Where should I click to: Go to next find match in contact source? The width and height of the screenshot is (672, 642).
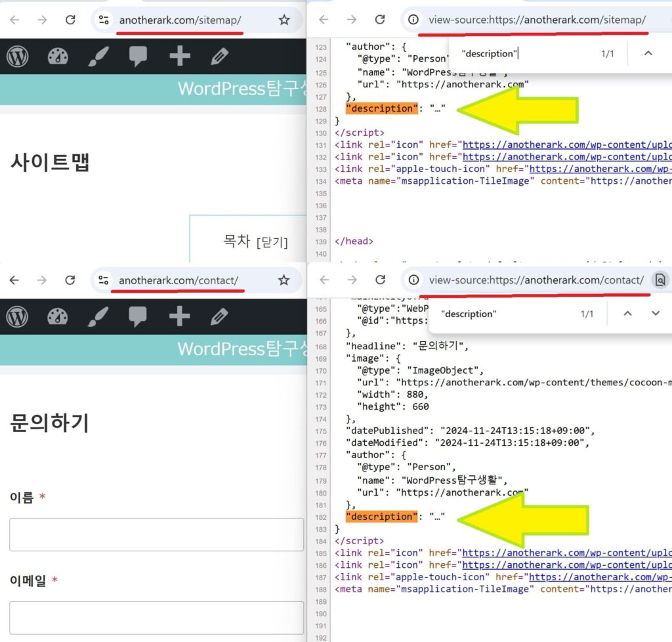coord(656,313)
